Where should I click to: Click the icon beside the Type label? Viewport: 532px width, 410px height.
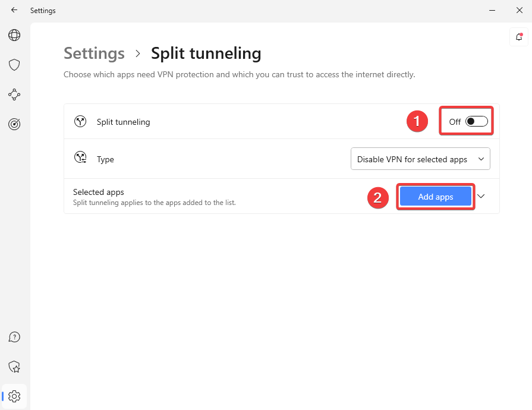click(x=80, y=157)
